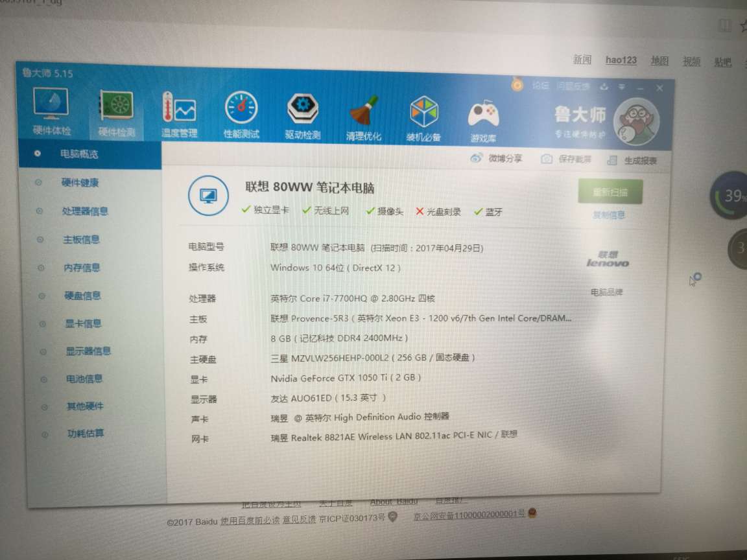Screen dimensions: 747x560
Task: Click the 电脑品牌 label under Lenovo logo
Action: 606,292
